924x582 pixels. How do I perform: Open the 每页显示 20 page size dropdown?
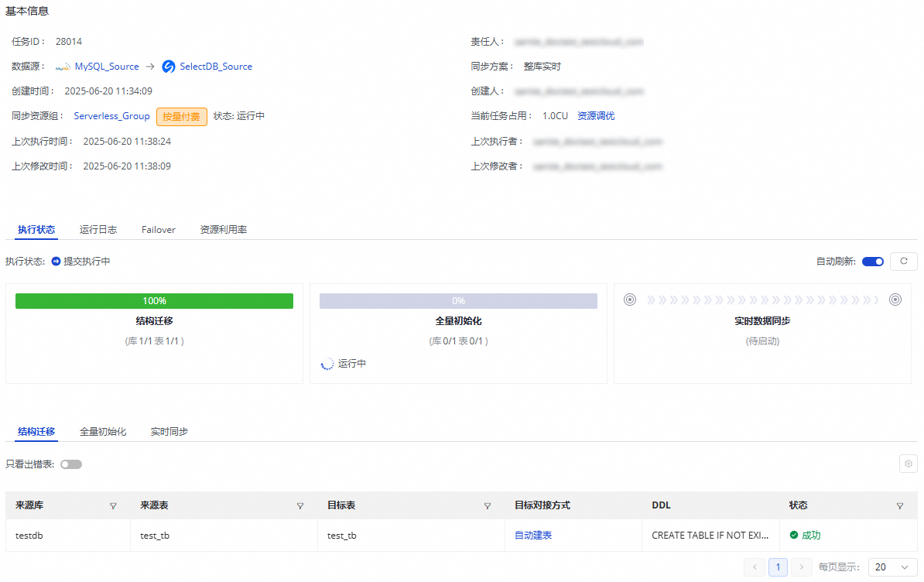coord(893,567)
